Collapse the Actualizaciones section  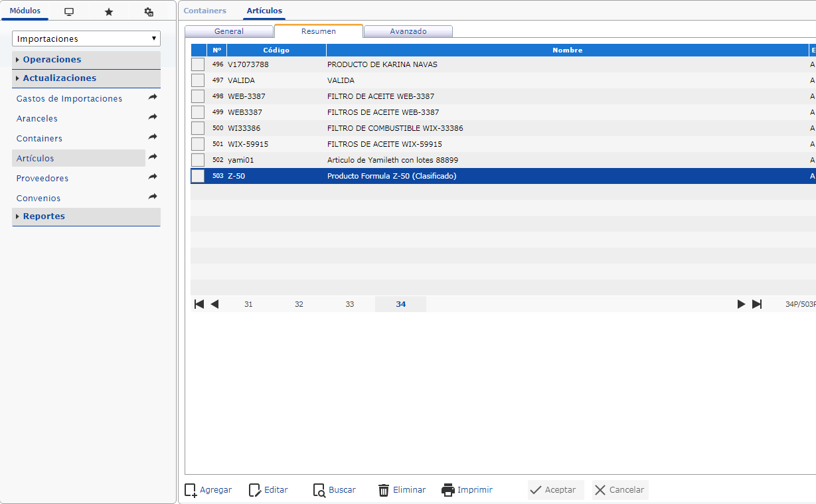[86, 78]
